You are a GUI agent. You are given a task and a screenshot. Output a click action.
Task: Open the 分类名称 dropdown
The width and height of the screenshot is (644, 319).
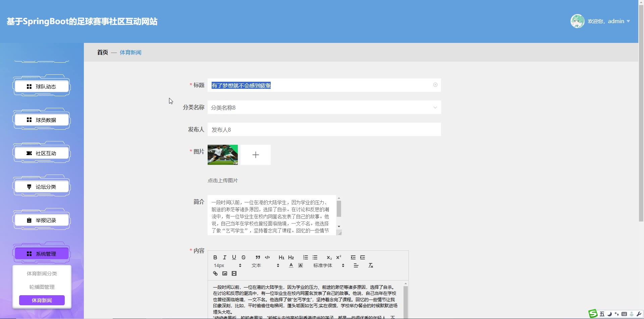(x=324, y=108)
